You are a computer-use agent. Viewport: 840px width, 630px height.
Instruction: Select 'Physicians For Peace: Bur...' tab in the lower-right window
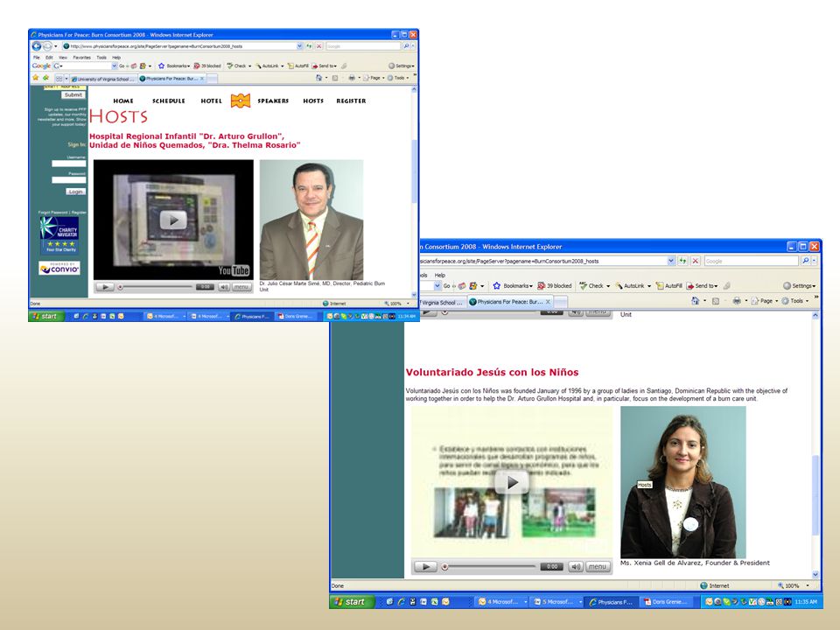(510, 302)
